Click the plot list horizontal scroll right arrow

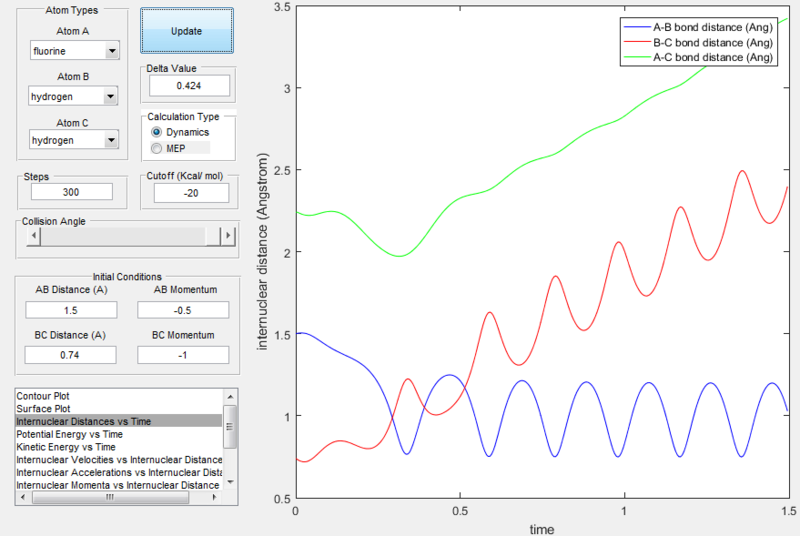214,497
